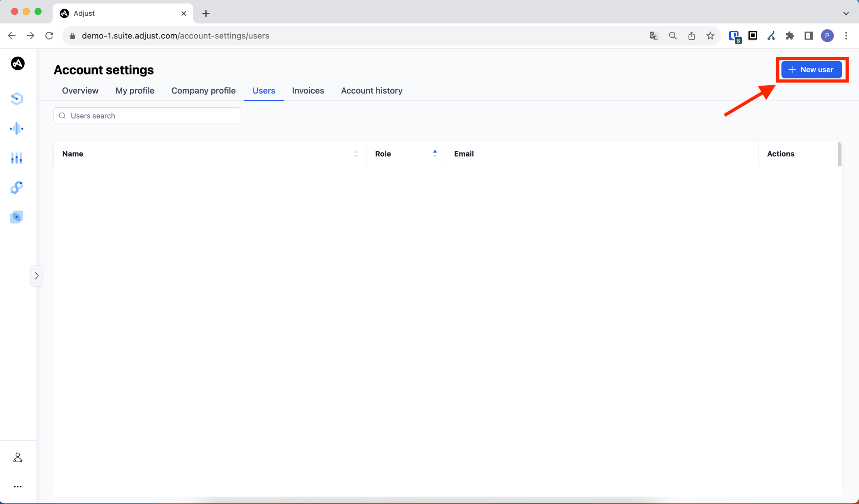Click the New user button

[811, 70]
